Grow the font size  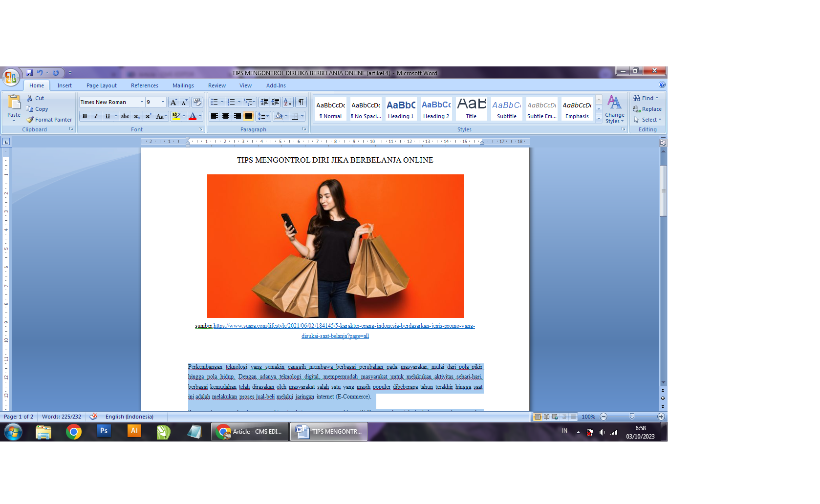click(173, 102)
